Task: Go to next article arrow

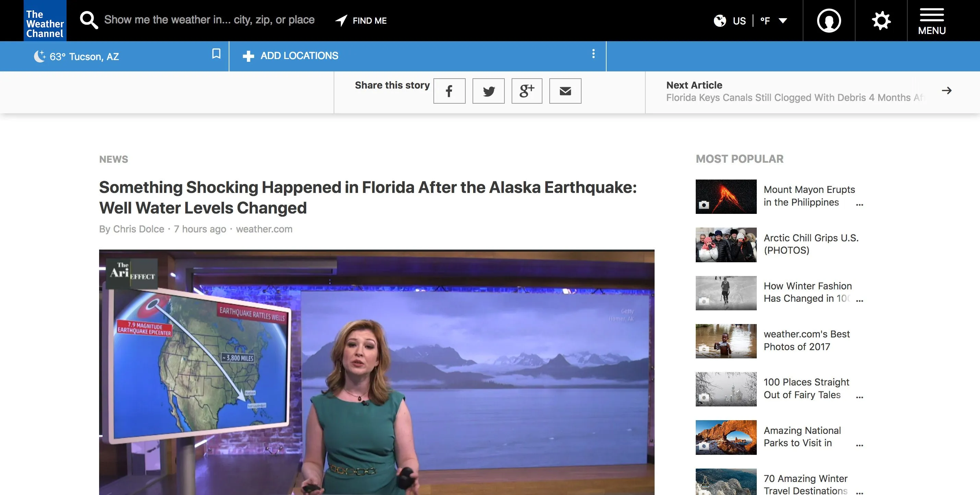Action: point(946,91)
